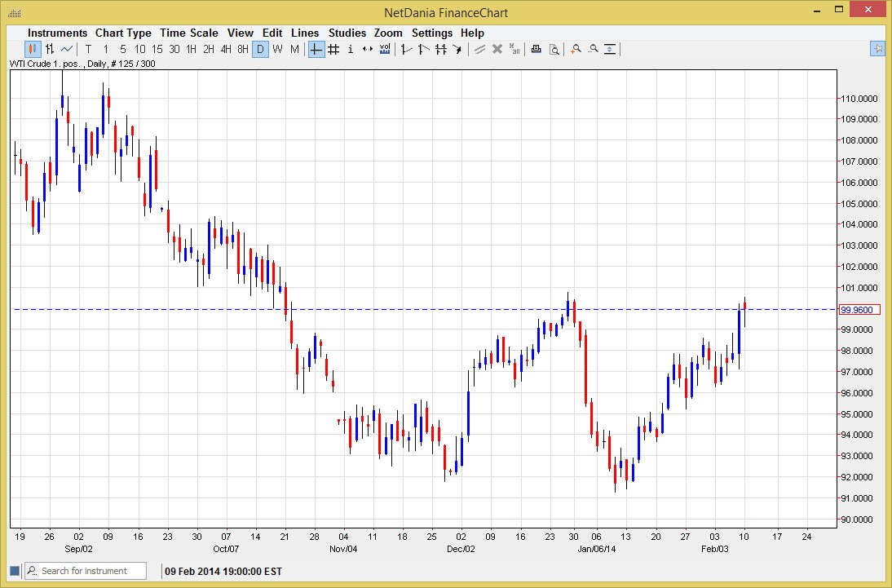Toggle the crosshair cursor button
Screen dimensions: 892x588
coord(316,49)
